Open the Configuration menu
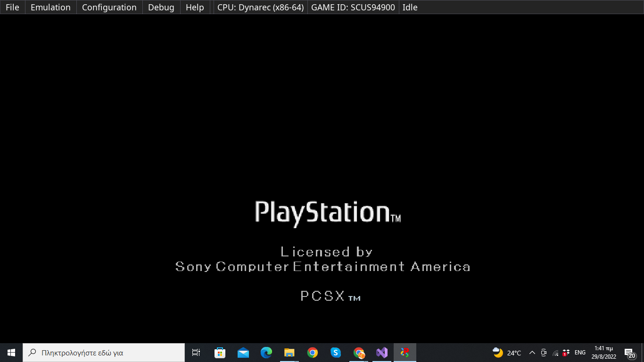The width and height of the screenshot is (644, 362). click(109, 8)
